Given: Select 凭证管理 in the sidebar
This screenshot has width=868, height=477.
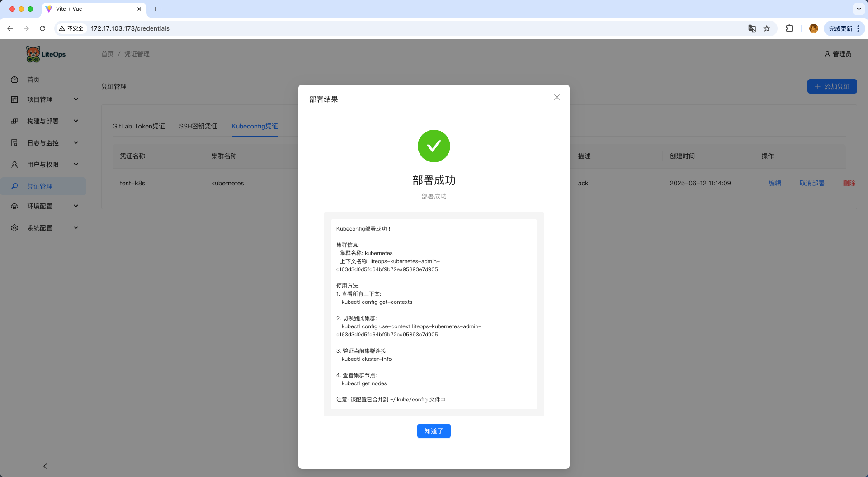Looking at the screenshot, I should click(x=40, y=186).
